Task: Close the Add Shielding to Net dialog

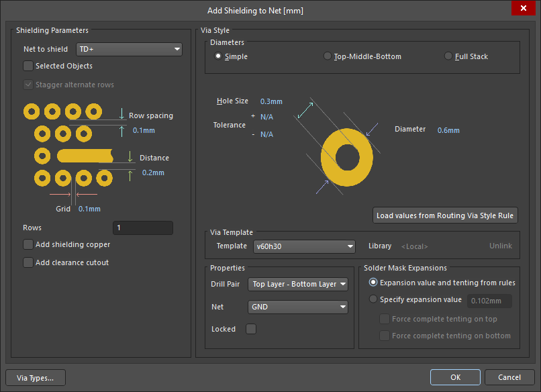Action: (523, 10)
